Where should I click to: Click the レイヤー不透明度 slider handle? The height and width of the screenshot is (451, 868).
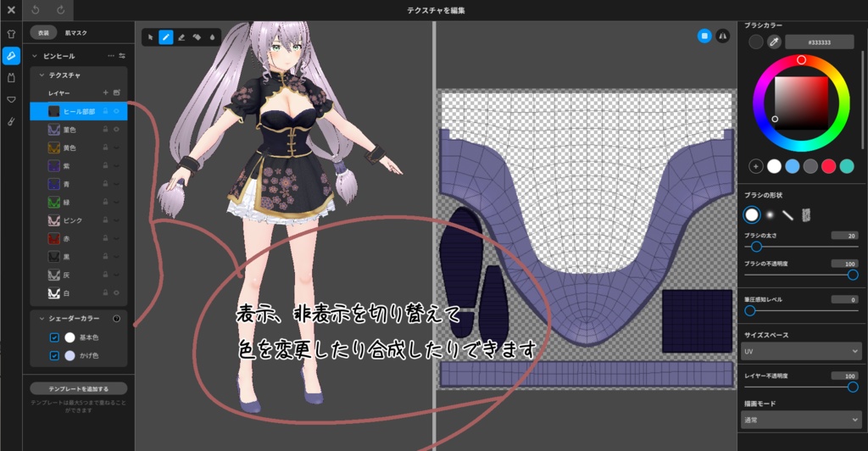pyautogui.click(x=853, y=387)
